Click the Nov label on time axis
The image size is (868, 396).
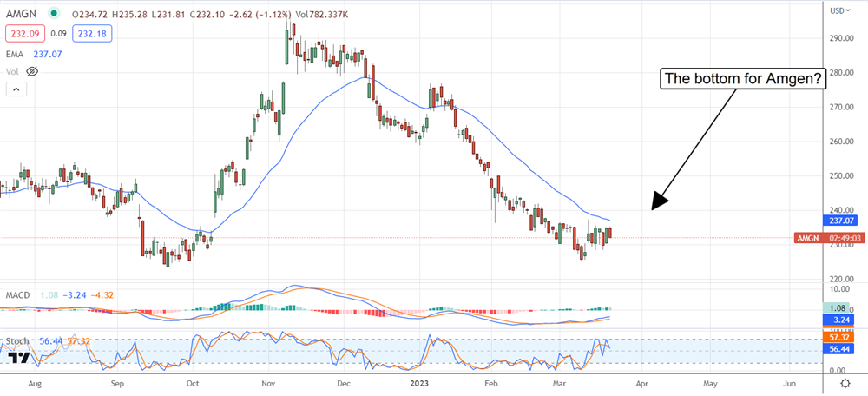coord(268,383)
